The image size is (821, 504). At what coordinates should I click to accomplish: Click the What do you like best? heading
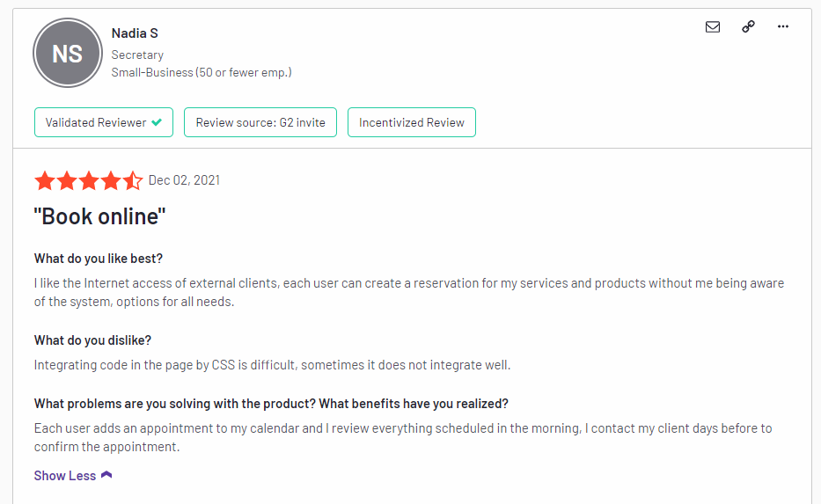(99, 259)
